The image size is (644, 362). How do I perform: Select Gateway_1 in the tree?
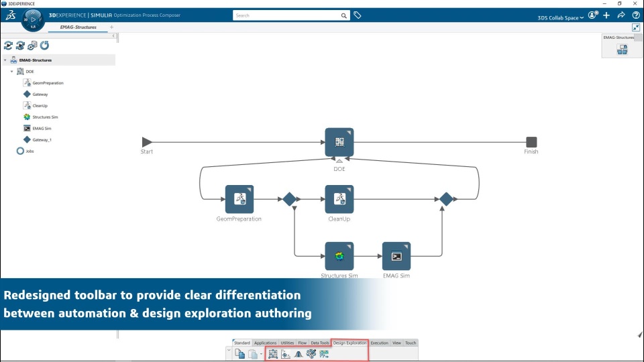(42, 140)
